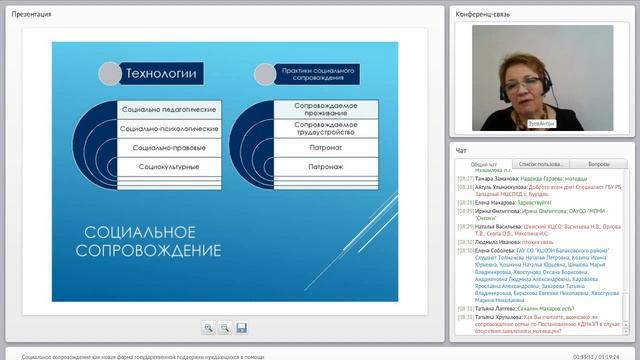Zoom in on the presentation slide

(x=209, y=328)
